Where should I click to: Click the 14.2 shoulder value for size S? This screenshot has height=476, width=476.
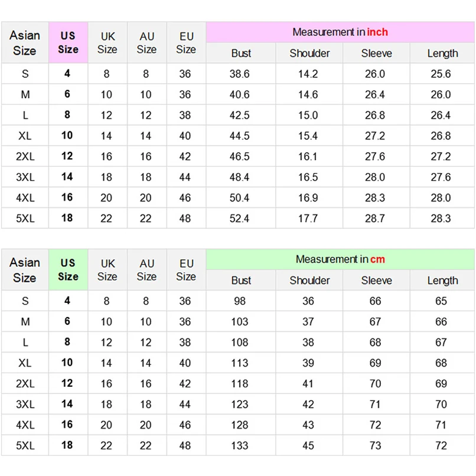pyautogui.click(x=308, y=74)
